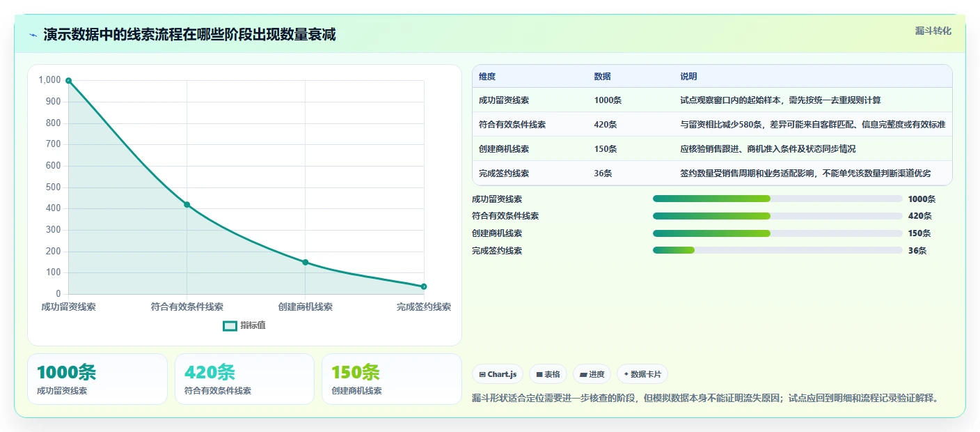Click the 创建商机线索 x-axis label
The height and width of the screenshot is (432, 980).
[x=305, y=307]
